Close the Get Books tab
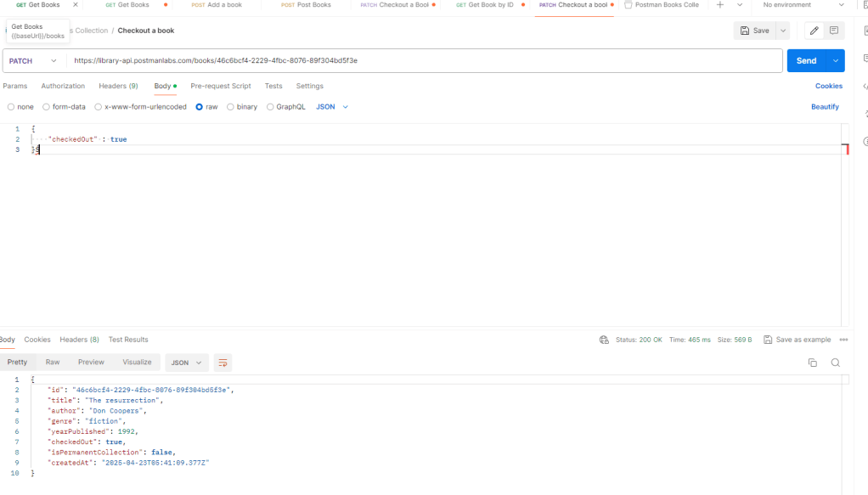Viewport: 868px width, 495px height. (x=75, y=5)
